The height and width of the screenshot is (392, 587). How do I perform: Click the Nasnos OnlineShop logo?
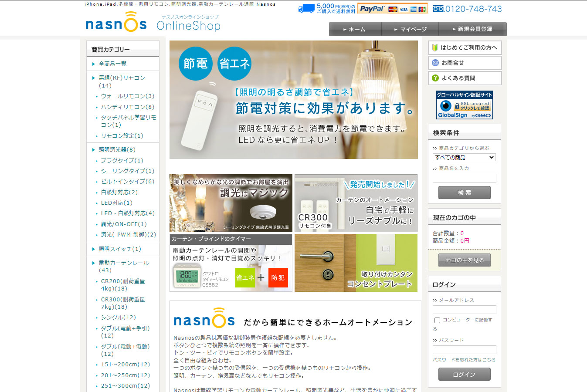[153, 22]
